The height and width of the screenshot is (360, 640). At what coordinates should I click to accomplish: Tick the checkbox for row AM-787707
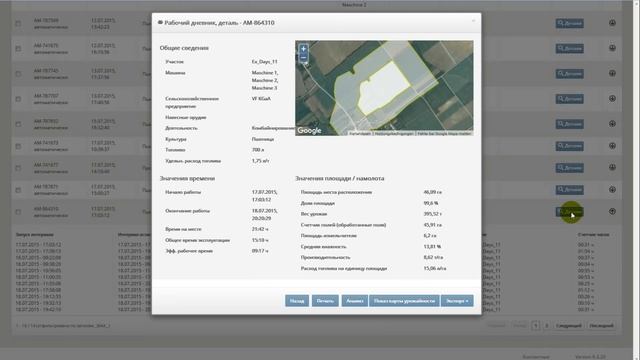tap(18, 99)
